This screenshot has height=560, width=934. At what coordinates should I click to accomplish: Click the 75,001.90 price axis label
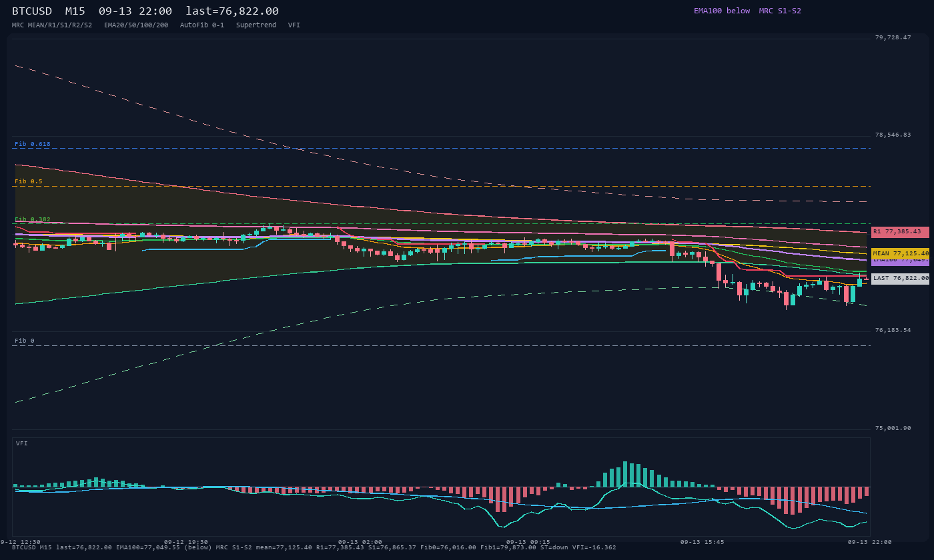[x=893, y=428]
